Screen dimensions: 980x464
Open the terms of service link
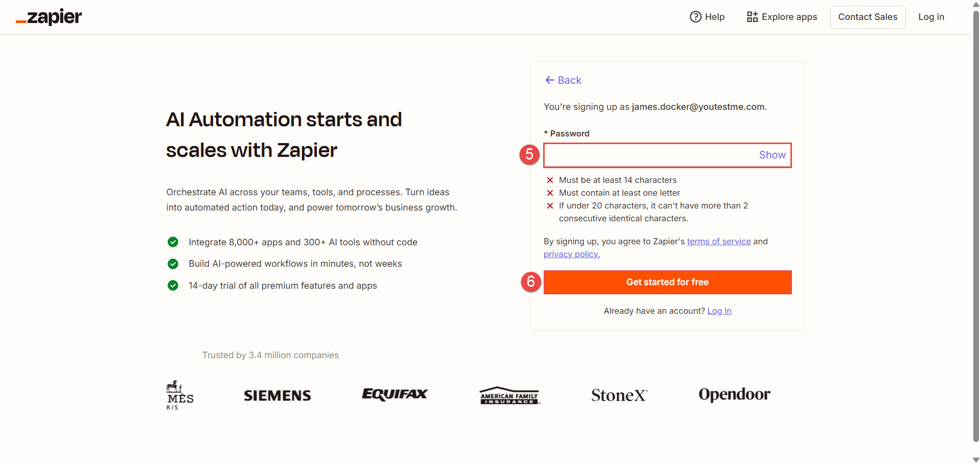(718, 241)
